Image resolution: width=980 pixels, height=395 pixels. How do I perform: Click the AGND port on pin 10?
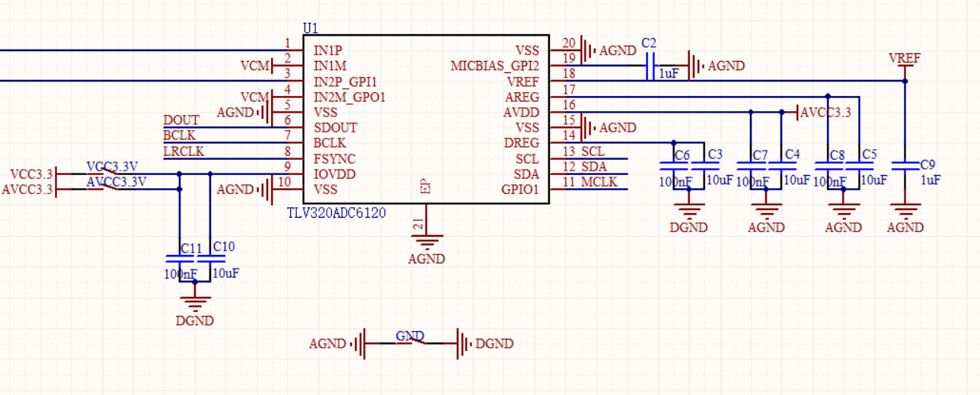click(244, 189)
